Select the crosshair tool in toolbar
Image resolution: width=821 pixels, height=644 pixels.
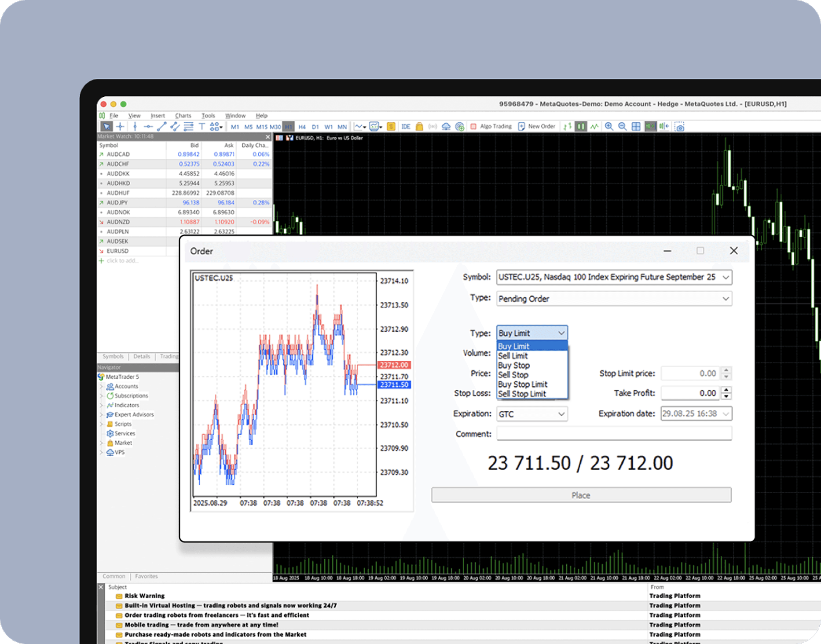120,127
